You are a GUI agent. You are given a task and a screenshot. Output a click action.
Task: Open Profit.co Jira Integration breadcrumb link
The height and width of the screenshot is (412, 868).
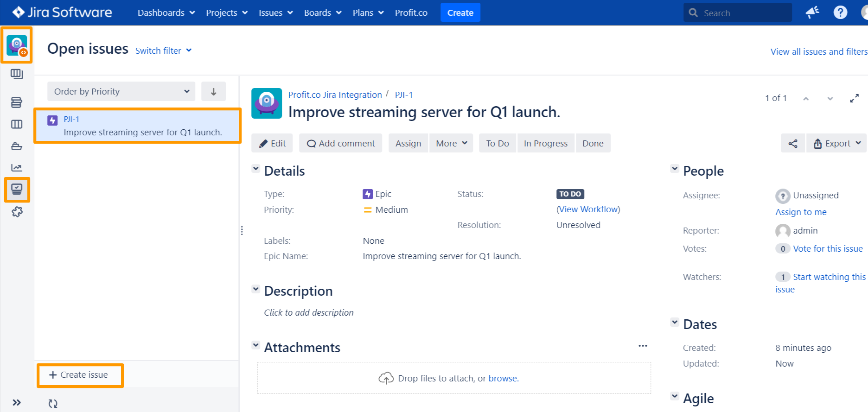pos(335,95)
